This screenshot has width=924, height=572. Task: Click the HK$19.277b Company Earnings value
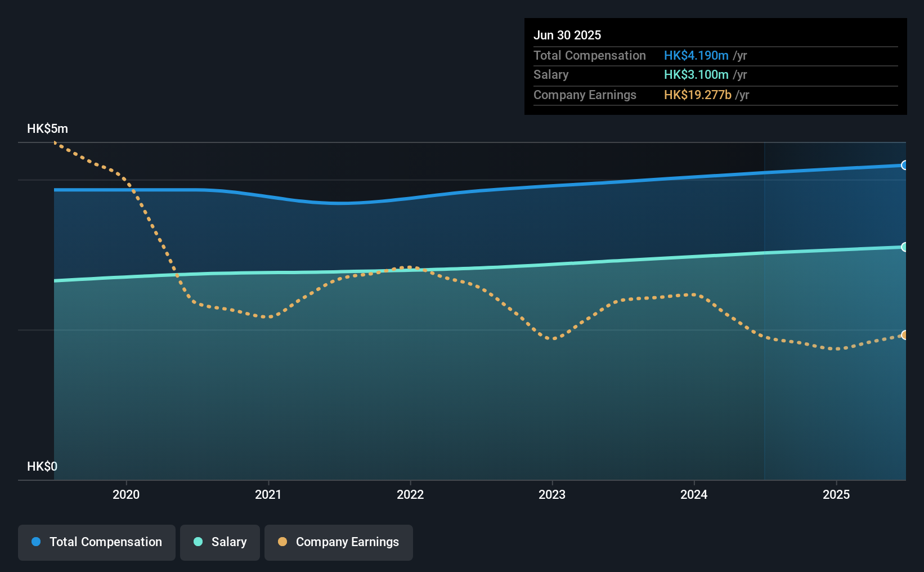click(x=697, y=95)
